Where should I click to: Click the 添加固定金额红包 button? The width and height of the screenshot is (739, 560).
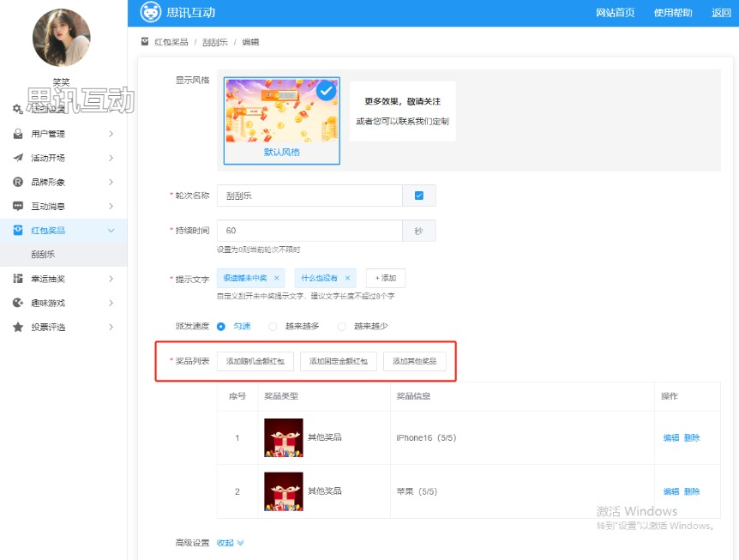(339, 361)
